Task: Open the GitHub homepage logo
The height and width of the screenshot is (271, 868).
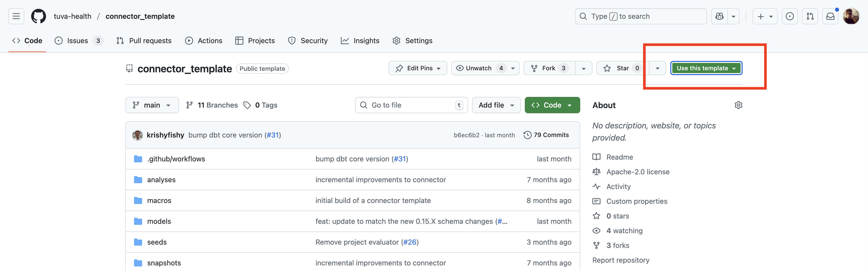Action: point(38,16)
